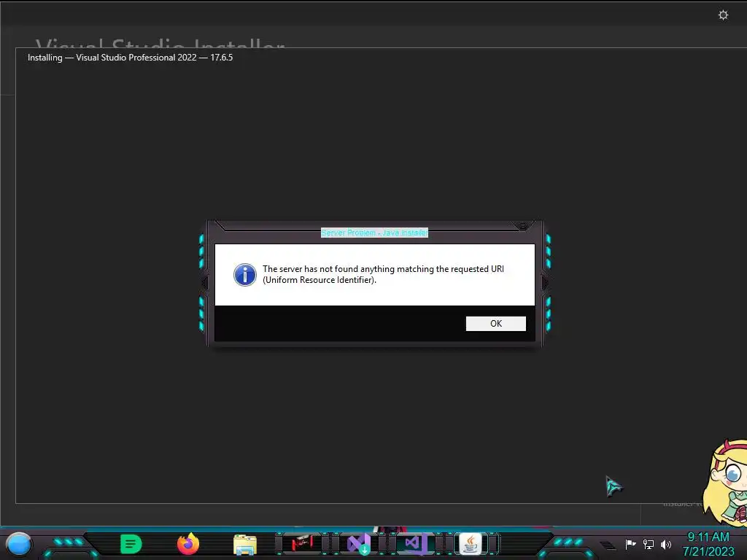Open the Start orb on the taskbar
This screenshot has height=560, width=747.
[19, 544]
